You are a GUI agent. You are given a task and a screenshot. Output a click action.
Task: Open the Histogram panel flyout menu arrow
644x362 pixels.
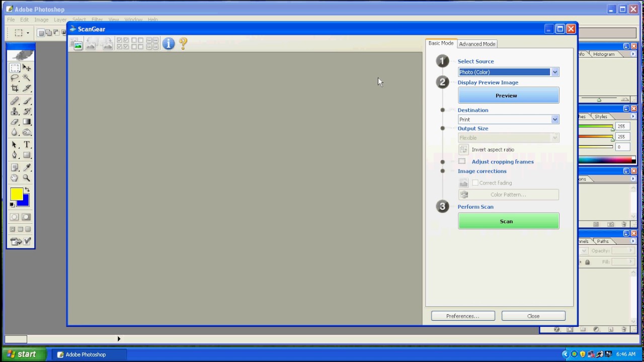[x=633, y=54]
